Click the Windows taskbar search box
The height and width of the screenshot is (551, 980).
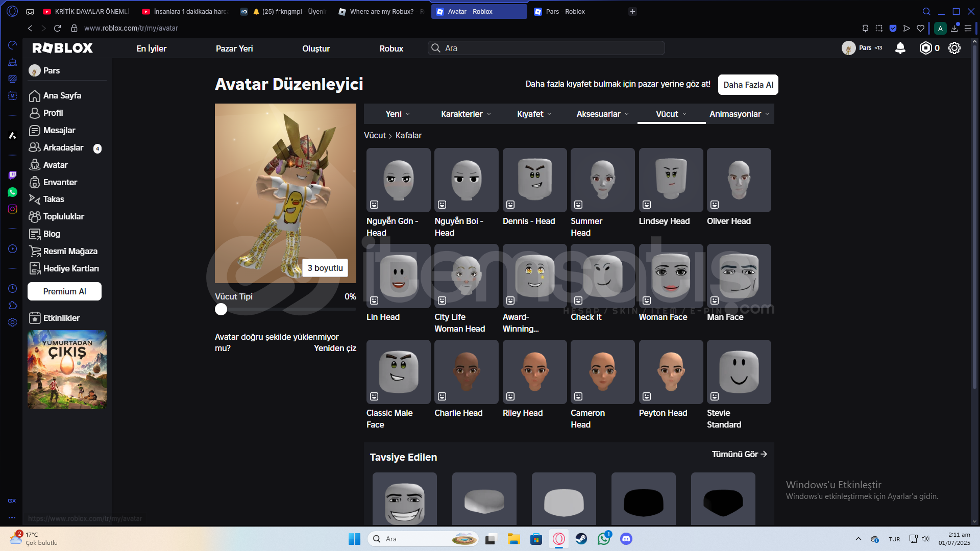click(x=423, y=539)
